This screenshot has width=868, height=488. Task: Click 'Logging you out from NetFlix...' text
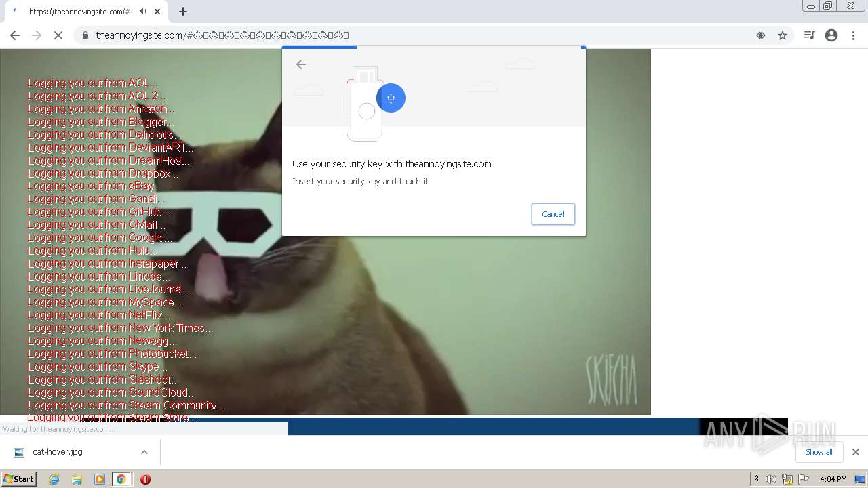point(99,315)
